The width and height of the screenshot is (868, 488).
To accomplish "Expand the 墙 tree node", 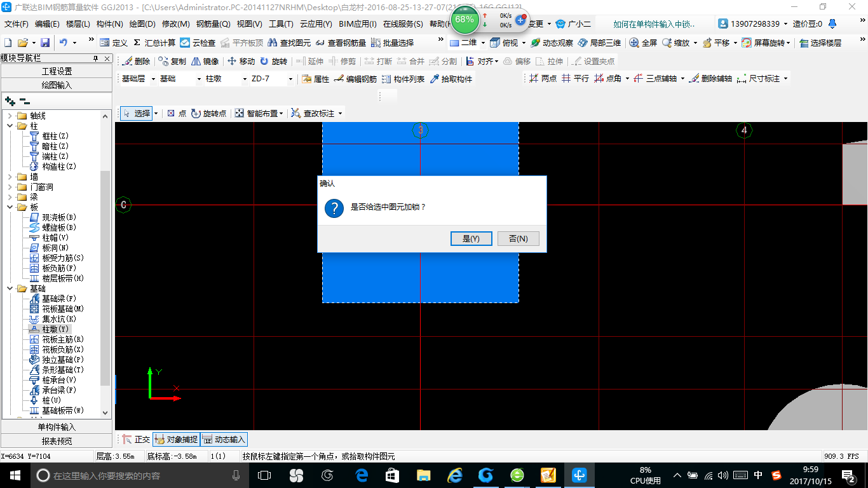I will [x=10, y=177].
